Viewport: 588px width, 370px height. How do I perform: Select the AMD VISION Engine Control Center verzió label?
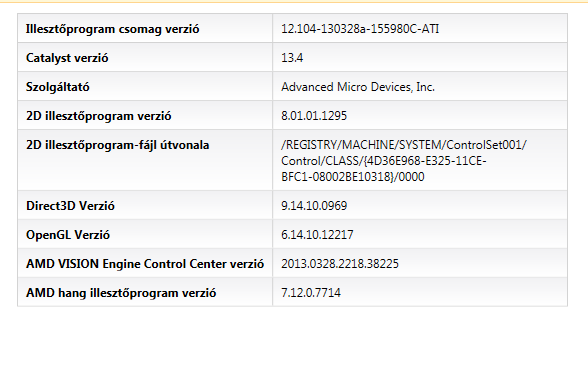click(x=145, y=264)
